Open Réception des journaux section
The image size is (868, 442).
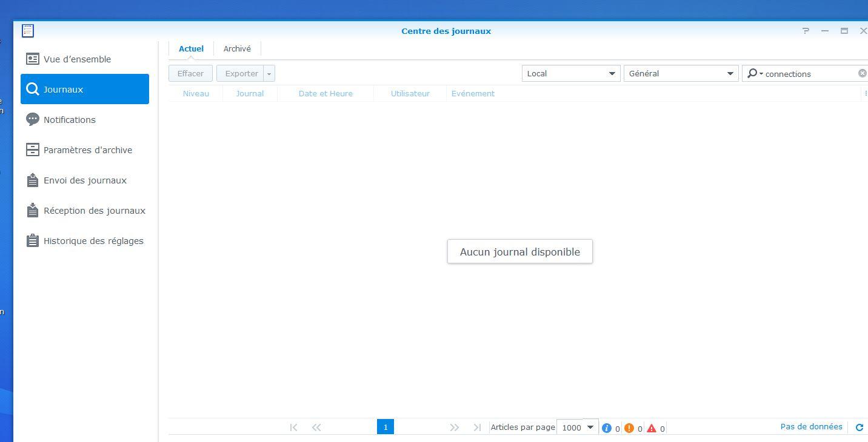click(94, 211)
